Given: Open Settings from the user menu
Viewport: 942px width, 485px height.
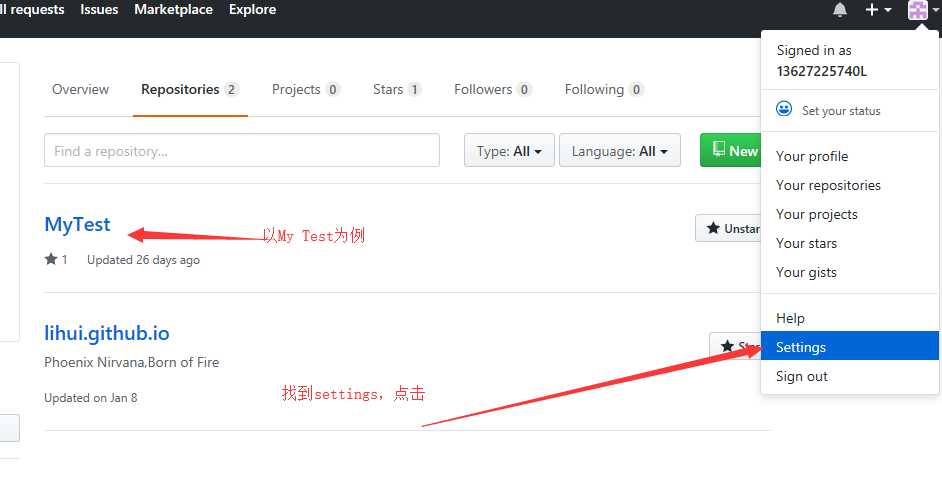Looking at the screenshot, I should (849, 347).
